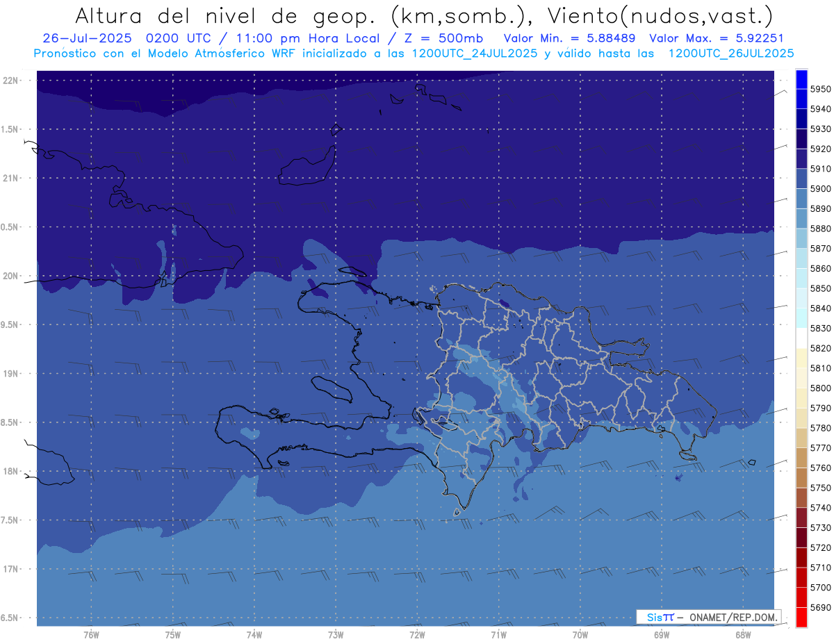Click the 'Pronóstico con el Modelo Atmósferico WRF' text
This screenshot has width=834, height=644.
point(167,53)
